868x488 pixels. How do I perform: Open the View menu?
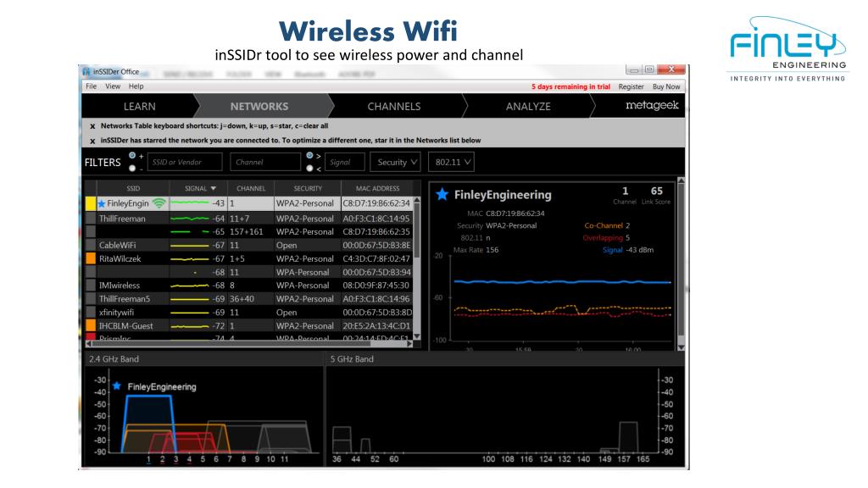click(x=113, y=86)
